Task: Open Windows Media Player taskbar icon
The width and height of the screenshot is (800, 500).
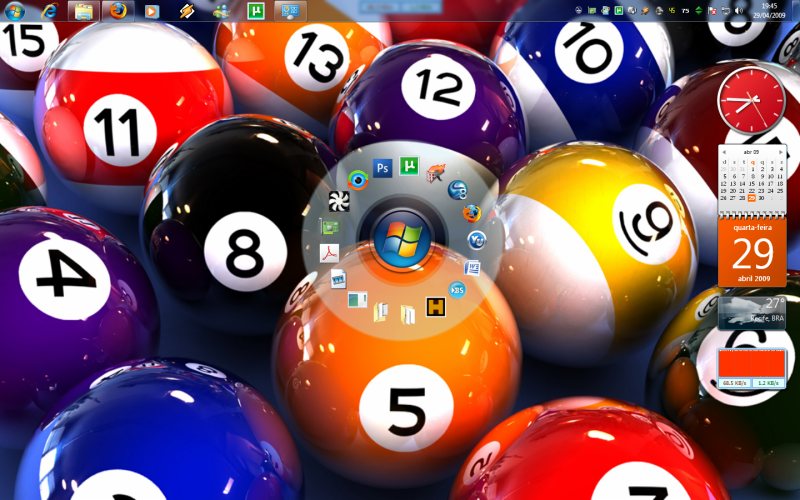Action: coord(152,11)
